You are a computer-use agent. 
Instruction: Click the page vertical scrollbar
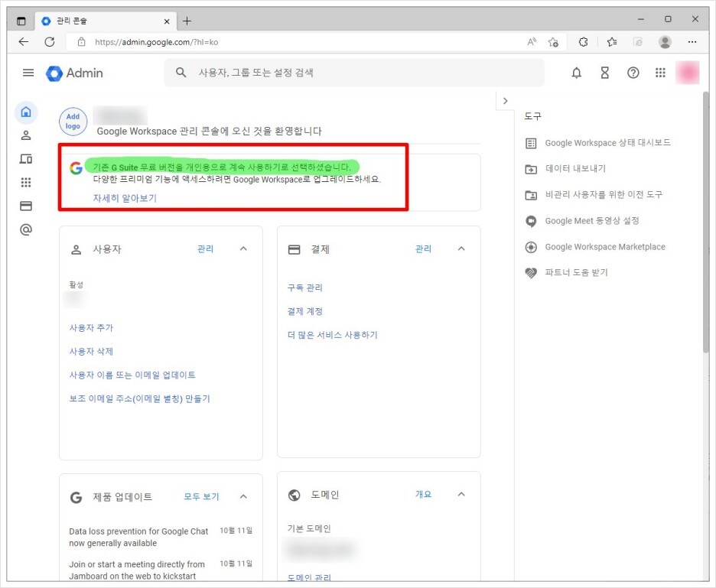pos(705,222)
